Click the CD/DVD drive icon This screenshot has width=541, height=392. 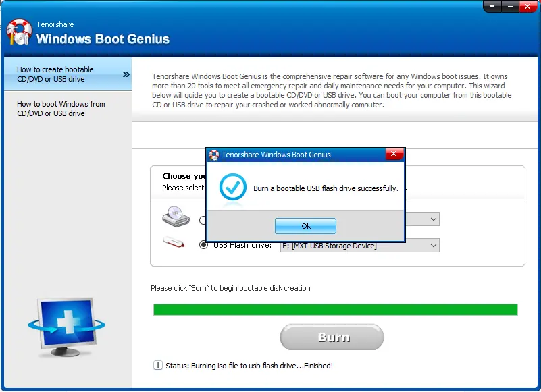[176, 217]
